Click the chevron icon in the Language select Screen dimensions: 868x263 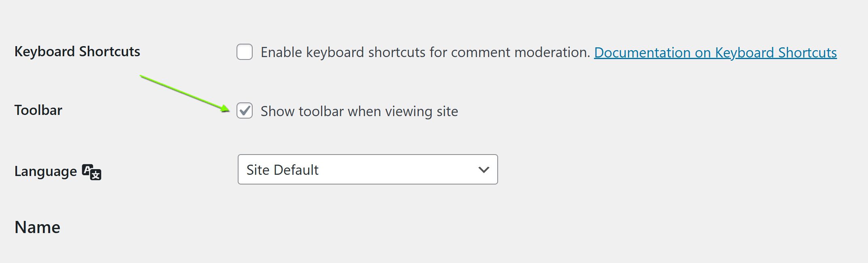click(484, 170)
